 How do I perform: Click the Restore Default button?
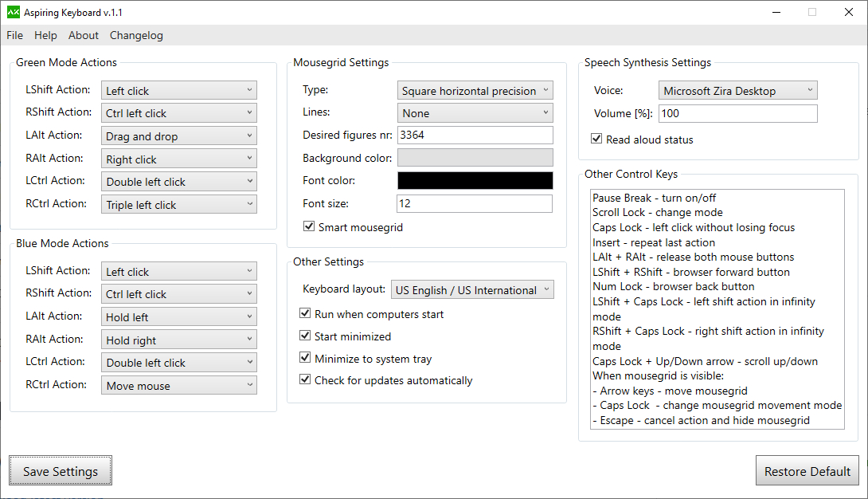[x=807, y=471]
